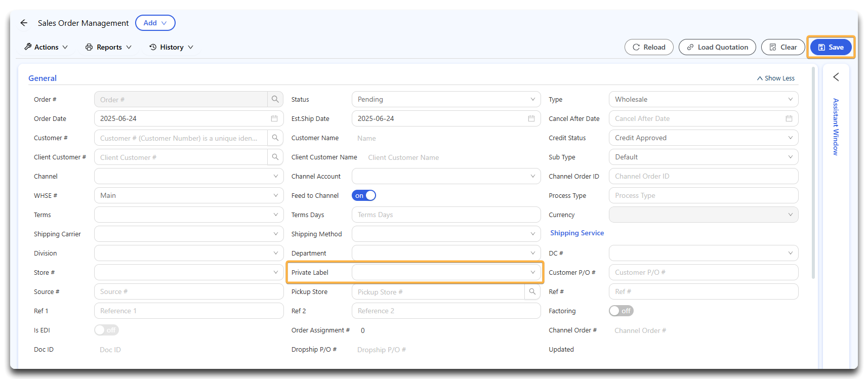The width and height of the screenshot is (868, 379).
Task: Toggle Feed to Channel switch
Action: pos(364,195)
